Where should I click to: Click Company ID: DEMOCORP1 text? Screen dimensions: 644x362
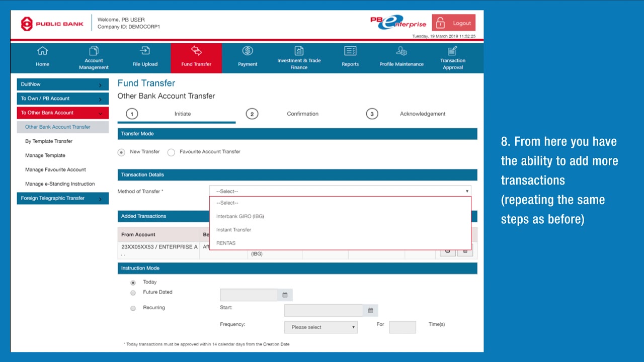coord(129,27)
